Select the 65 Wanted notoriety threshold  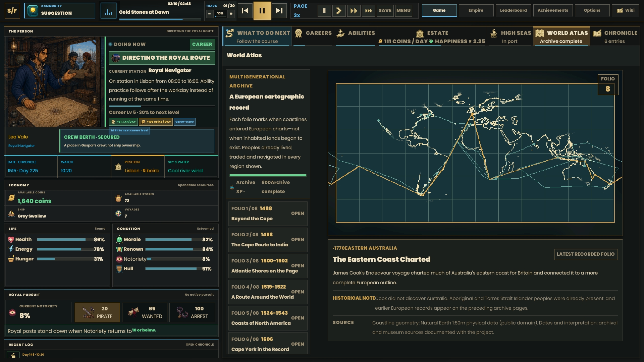pyautogui.click(x=145, y=312)
